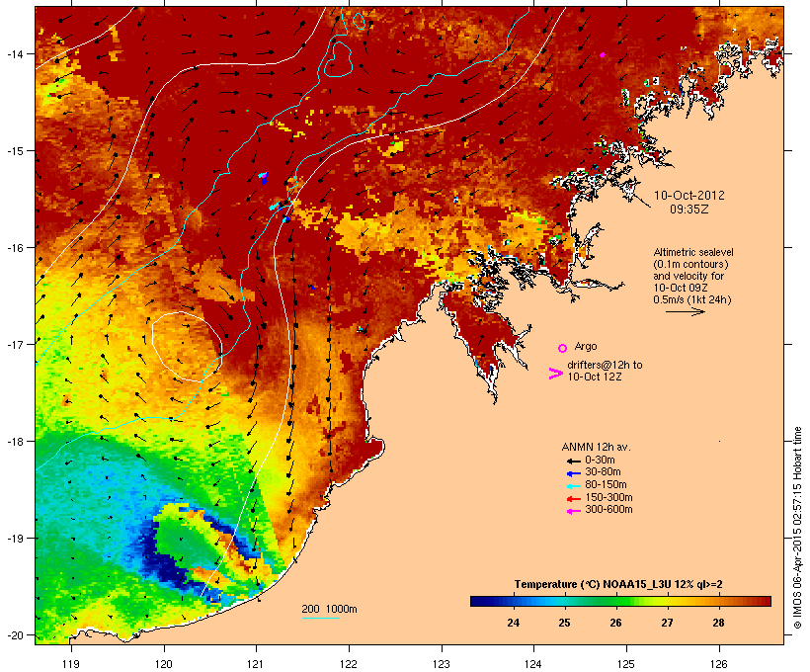The image size is (810, 672).
Task: Click the black 0-30m arrow in the legend
Action: (x=573, y=462)
